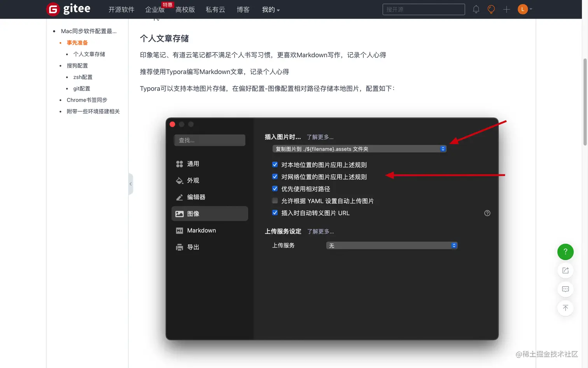Jump to 附带一些环境搭建相关 outline entry

[93, 111]
